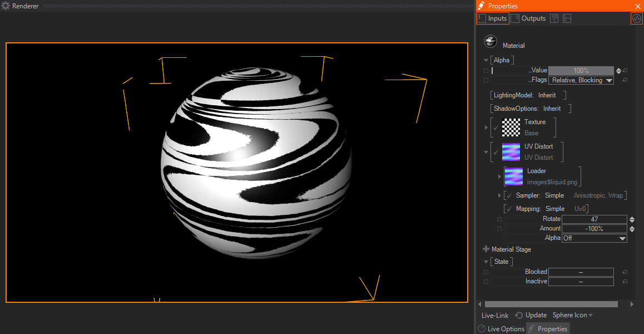Click the reset arrow beside Alpha Value
The image size is (644, 334).
(625, 71)
